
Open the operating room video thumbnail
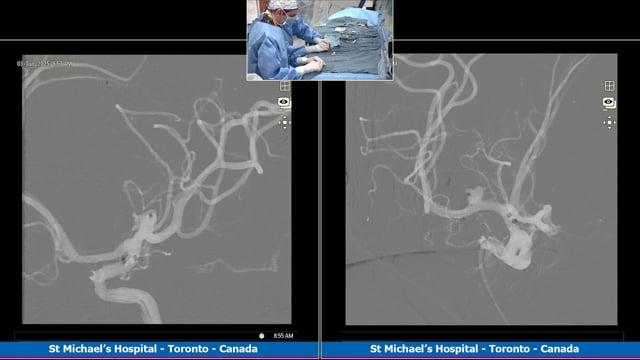[x=320, y=40]
